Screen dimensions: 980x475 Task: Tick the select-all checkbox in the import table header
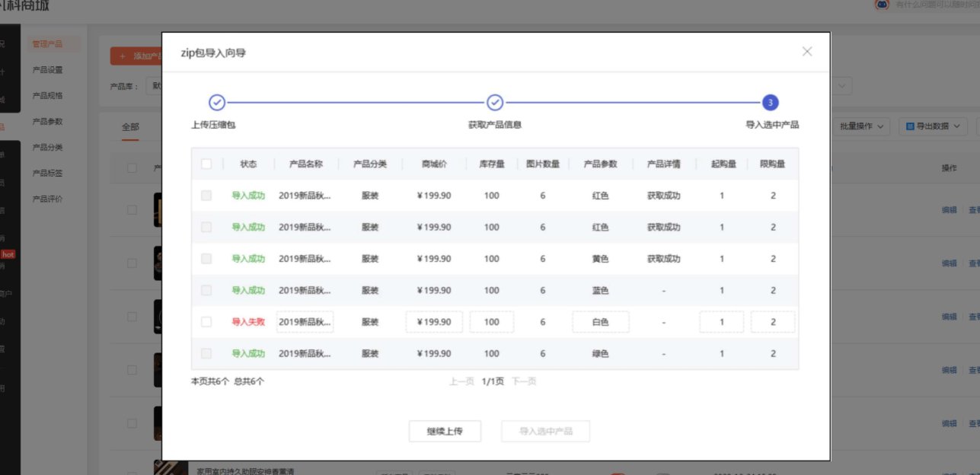(x=206, y=164)
